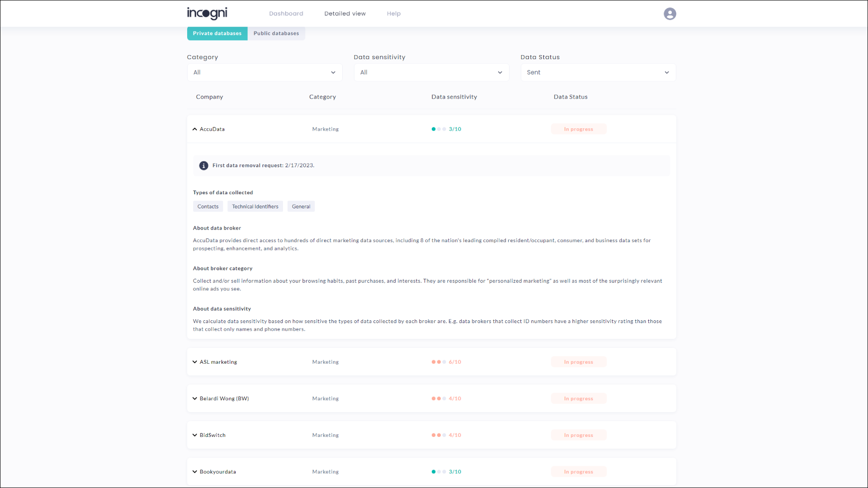The image size is (868, 488).
Task: Click the ASL marketing company name
Action: pos(218,362)
